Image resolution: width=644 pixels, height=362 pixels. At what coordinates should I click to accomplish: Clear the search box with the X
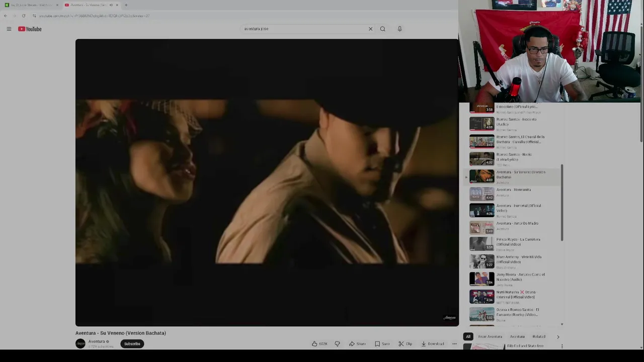pyautogui.click(x=370, y=29)
